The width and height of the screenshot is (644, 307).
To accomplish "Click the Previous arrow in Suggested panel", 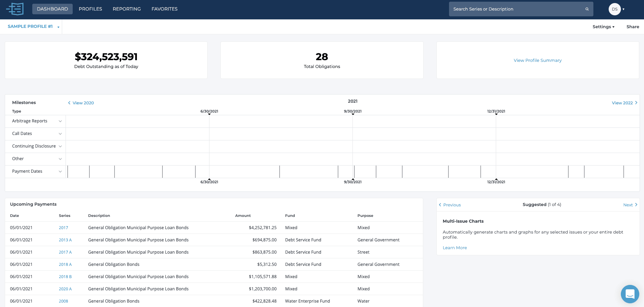I will point(440,205).
